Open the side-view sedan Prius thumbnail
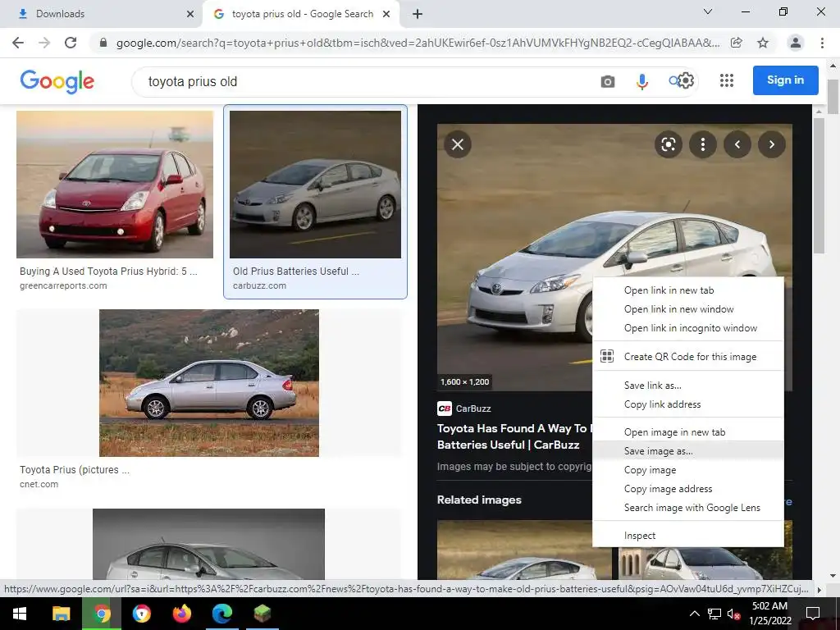 pos(209,383)
